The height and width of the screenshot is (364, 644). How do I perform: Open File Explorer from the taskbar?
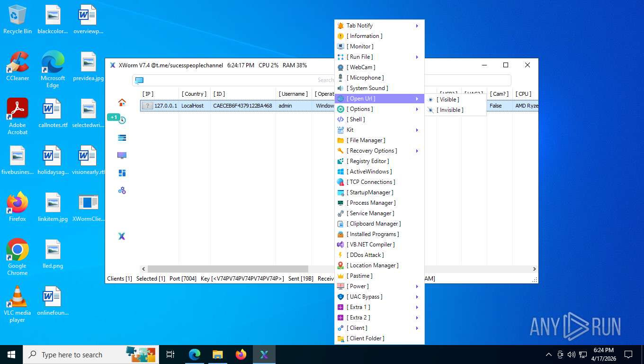[x=218, y=355]
